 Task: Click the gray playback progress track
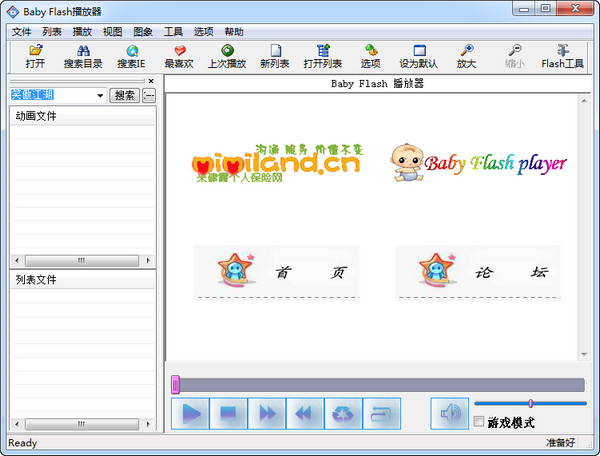click(382, 385)
